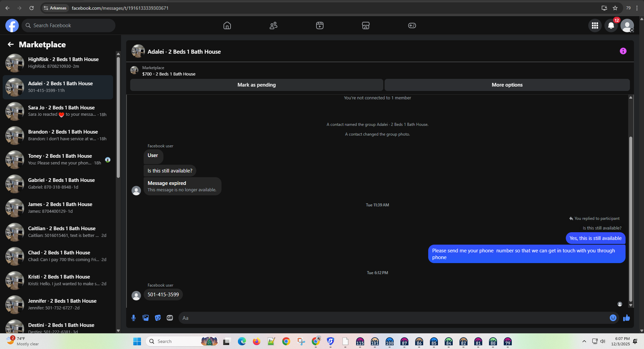Screen dimensions: 644x349
Task: Record a voice clip with the microphone
Action: (x=134, y=318)
